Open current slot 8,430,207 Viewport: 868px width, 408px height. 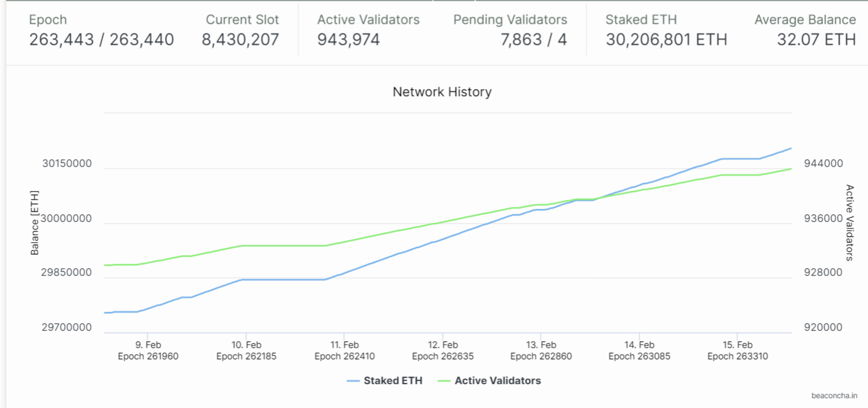pos(240,39)
